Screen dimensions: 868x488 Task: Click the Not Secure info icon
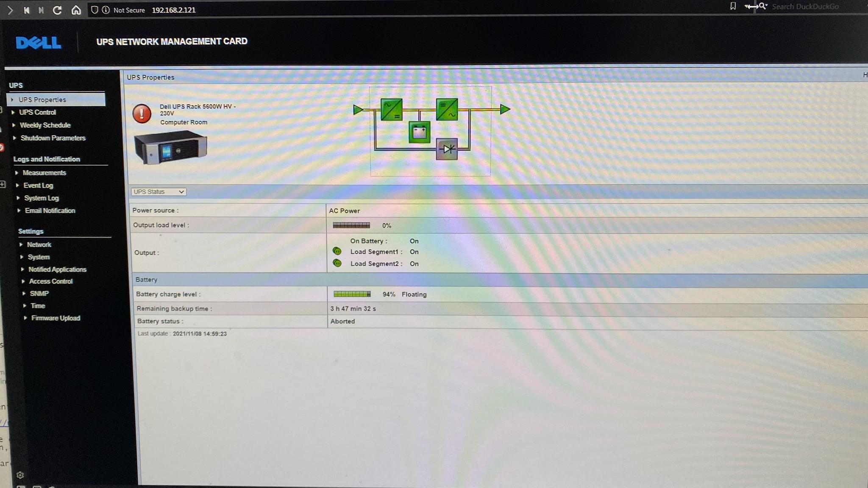[106, 10]
